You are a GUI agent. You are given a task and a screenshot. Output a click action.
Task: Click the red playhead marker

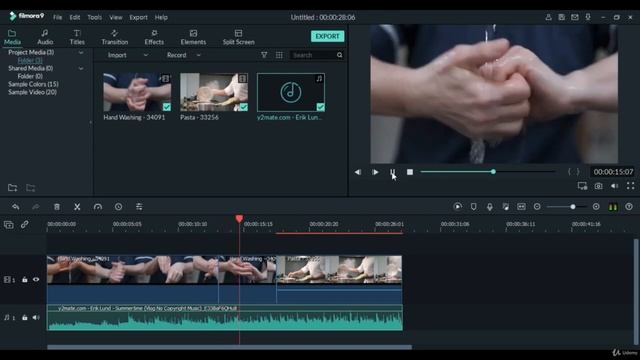(239, 219)
